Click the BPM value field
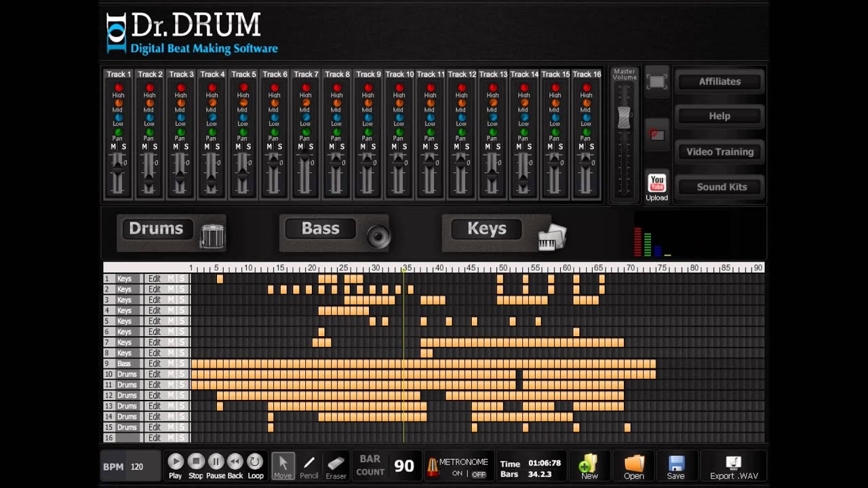Image resolution: width=868 pixels, height=488 pixels. pyautogui.click(x=137, y=467)
